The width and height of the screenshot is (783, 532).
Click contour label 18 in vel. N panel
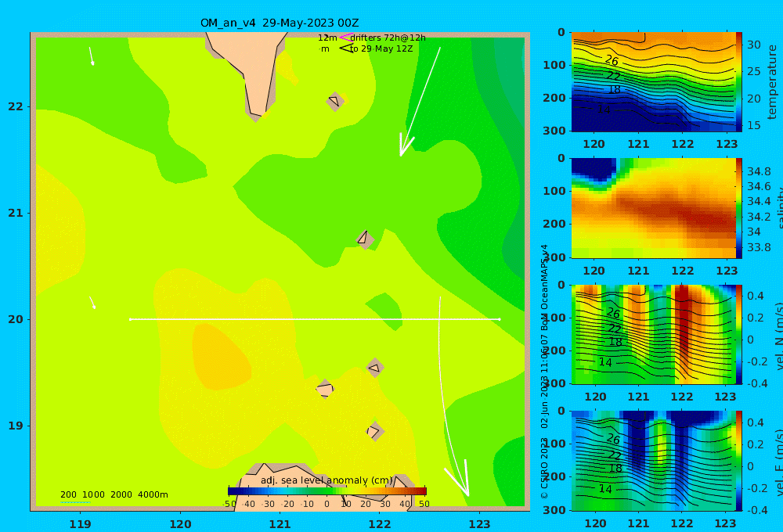[615, 342]
